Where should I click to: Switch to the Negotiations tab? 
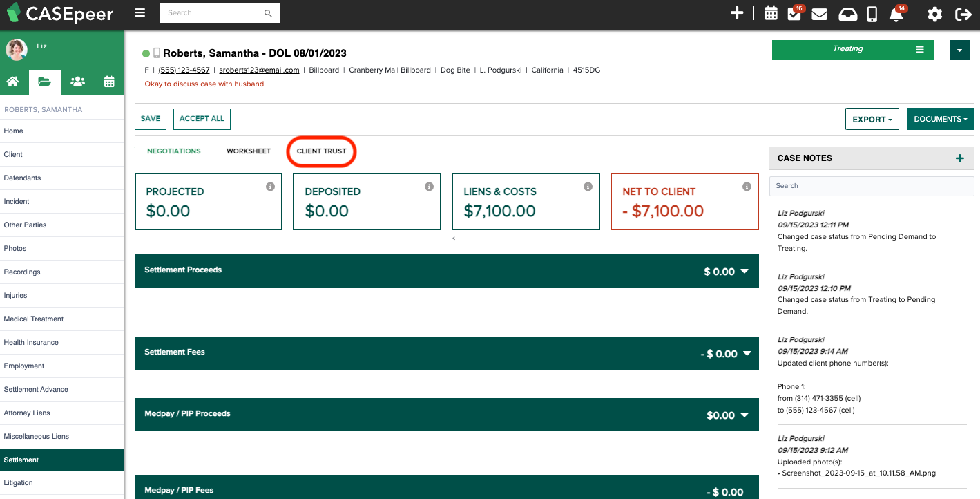tap(174, 151)
